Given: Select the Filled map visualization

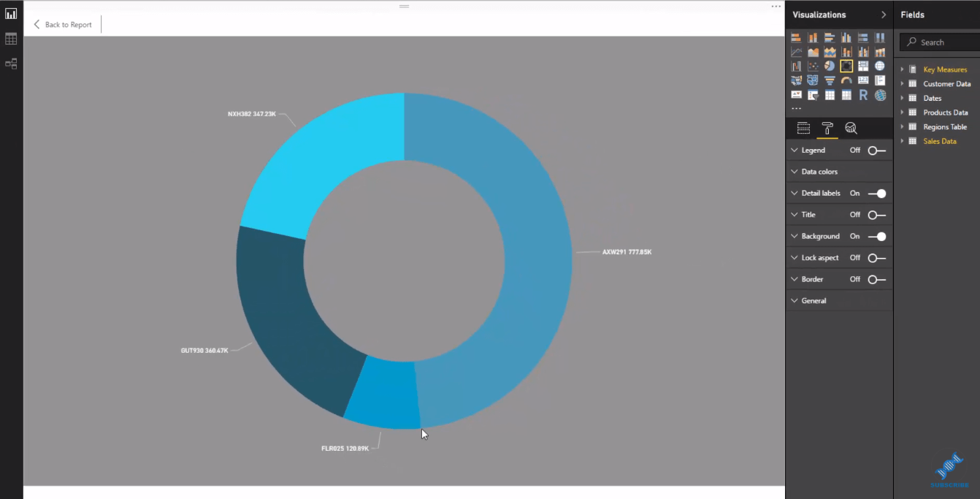Looking at the screenshot, I should pos(796,80).
